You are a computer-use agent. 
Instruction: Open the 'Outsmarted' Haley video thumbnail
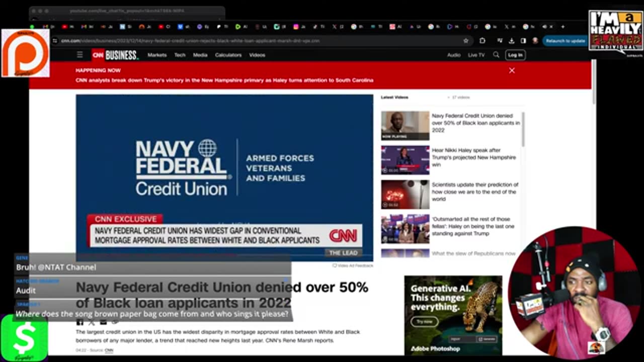tap(405, 229)
